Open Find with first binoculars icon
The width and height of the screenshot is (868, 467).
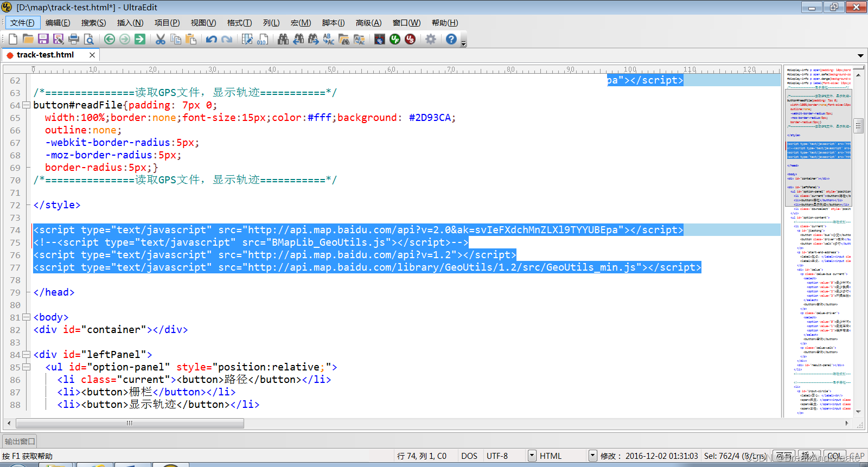coord(283,39)
